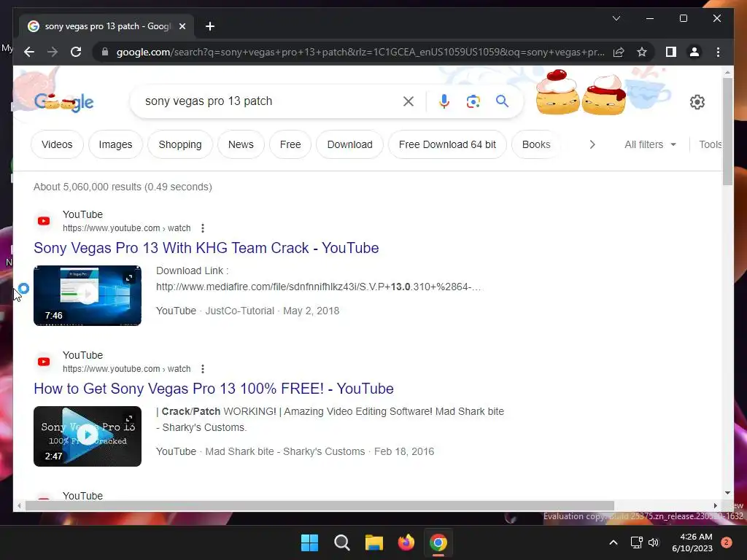Click scroll-down arrow on vertical scrollbar

(x=727, y=493)
